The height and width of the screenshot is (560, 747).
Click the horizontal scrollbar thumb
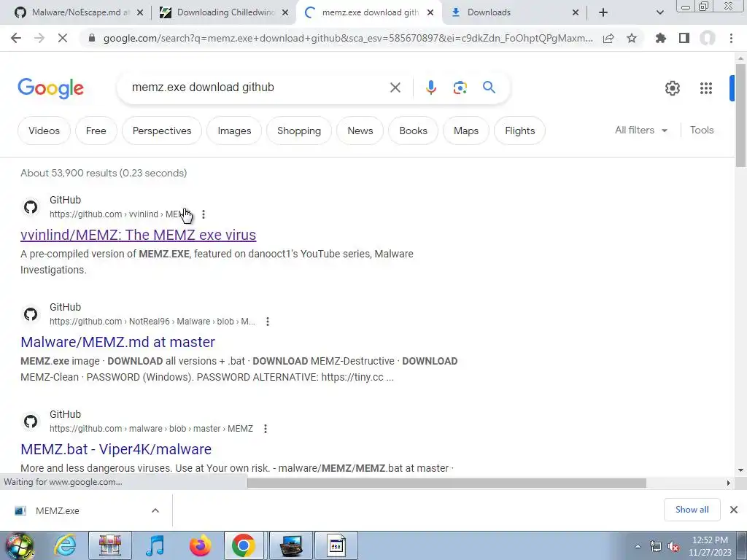click(446, 483)
